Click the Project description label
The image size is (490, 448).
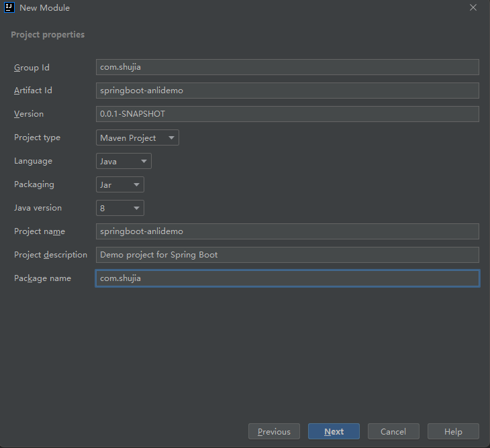click(50, 255)
